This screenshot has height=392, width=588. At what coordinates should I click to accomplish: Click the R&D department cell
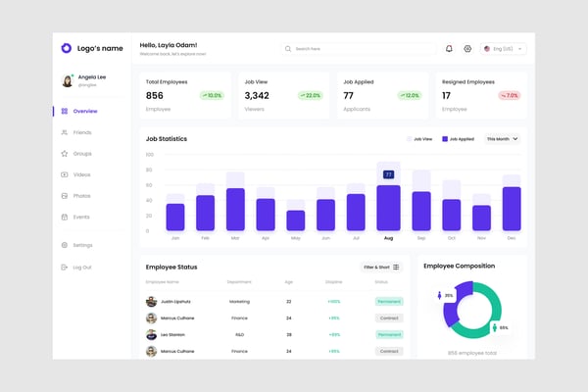click(240, 334)
